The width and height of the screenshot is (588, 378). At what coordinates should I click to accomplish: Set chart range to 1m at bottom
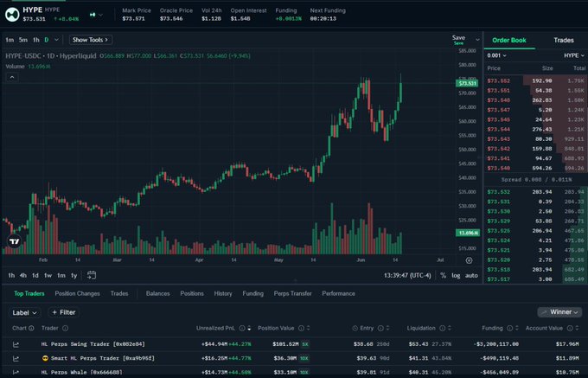click(61, 276)
